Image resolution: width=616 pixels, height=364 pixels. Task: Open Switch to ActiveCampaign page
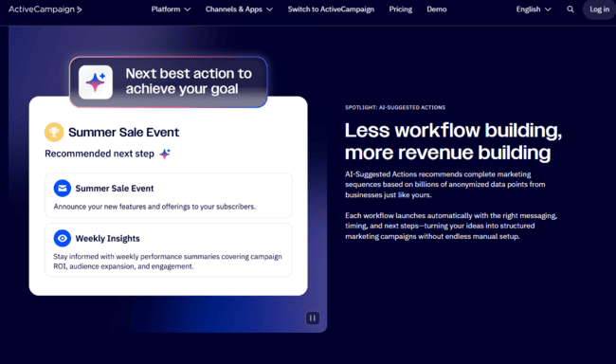331,9
